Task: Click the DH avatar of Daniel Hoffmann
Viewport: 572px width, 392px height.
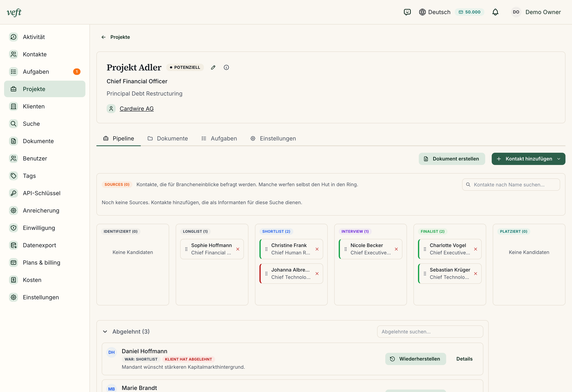Action: click(112, 352)
